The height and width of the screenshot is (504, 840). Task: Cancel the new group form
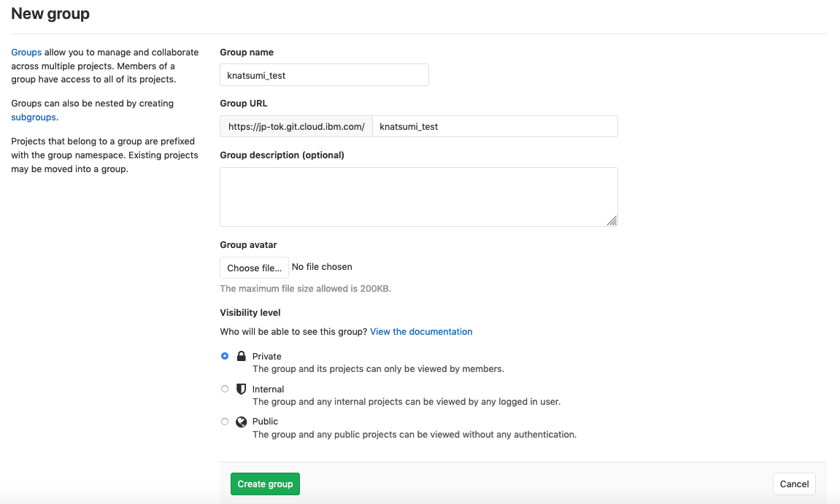(x=794, y=484)
